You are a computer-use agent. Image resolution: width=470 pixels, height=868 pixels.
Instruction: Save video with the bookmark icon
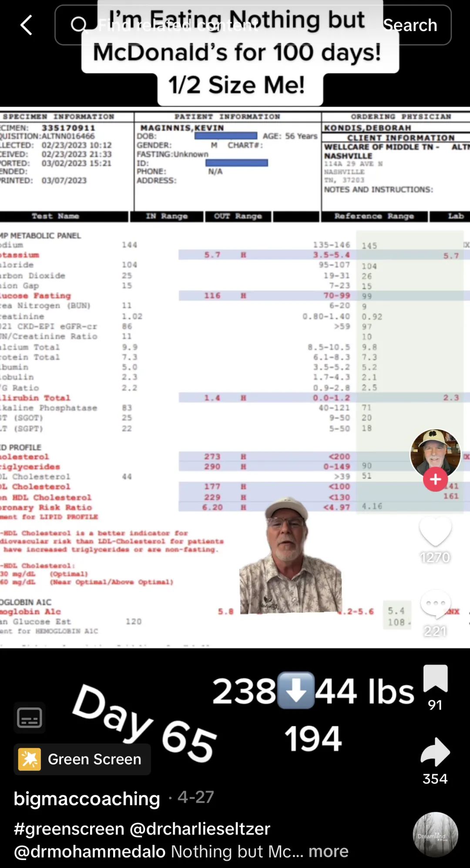tap(435, 678)
